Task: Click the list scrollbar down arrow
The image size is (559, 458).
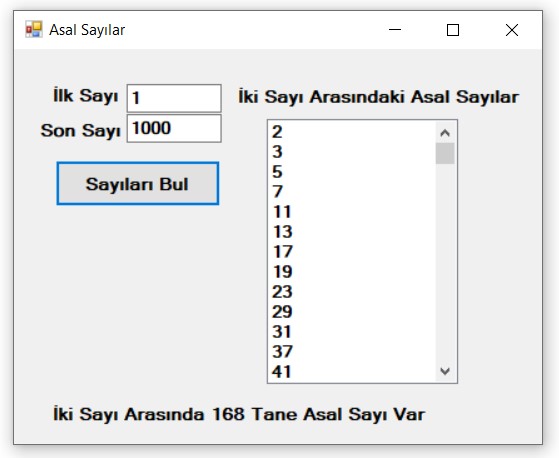Action: coord(445,371)
